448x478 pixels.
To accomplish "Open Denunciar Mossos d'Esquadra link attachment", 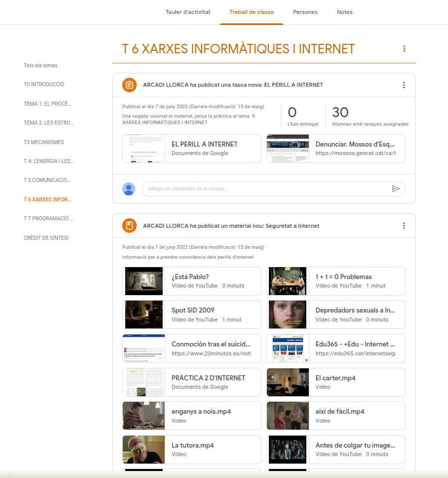I will click(x=336, y=149).
